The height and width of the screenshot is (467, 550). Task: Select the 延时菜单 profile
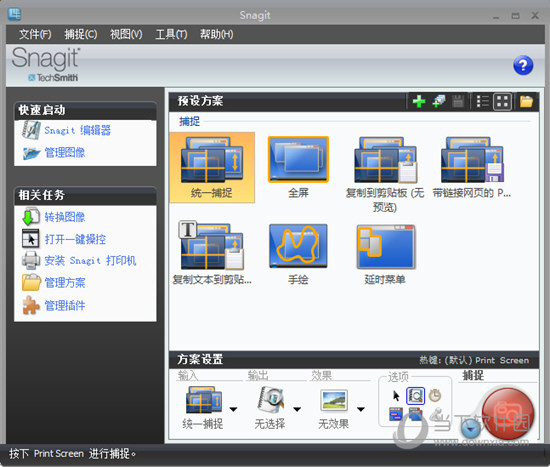385,254
